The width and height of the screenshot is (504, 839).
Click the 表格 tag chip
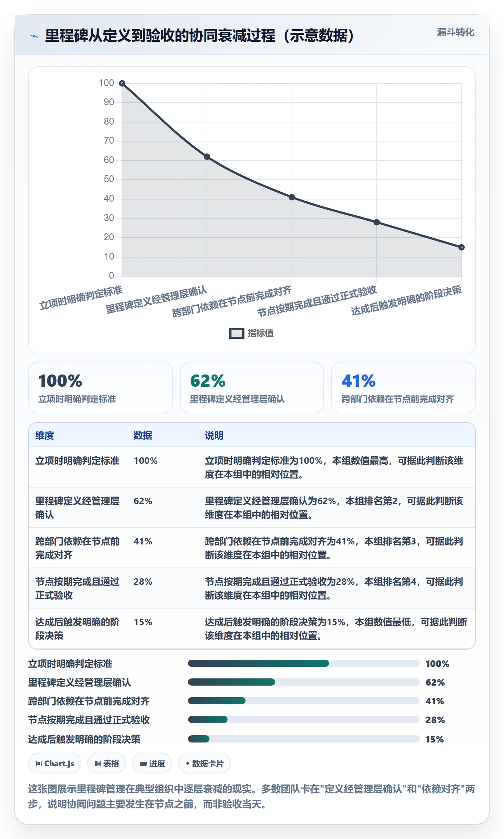tap(107, 763)
